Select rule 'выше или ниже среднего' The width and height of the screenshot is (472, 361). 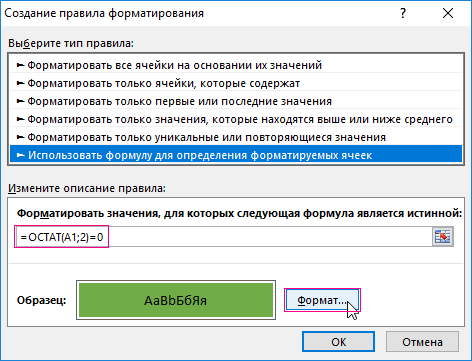[x=236, y=119]
